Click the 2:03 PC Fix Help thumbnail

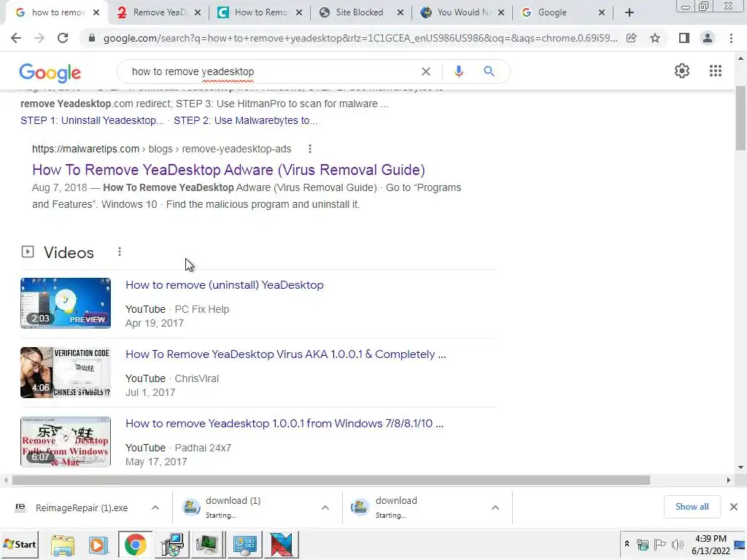point(66,303)
